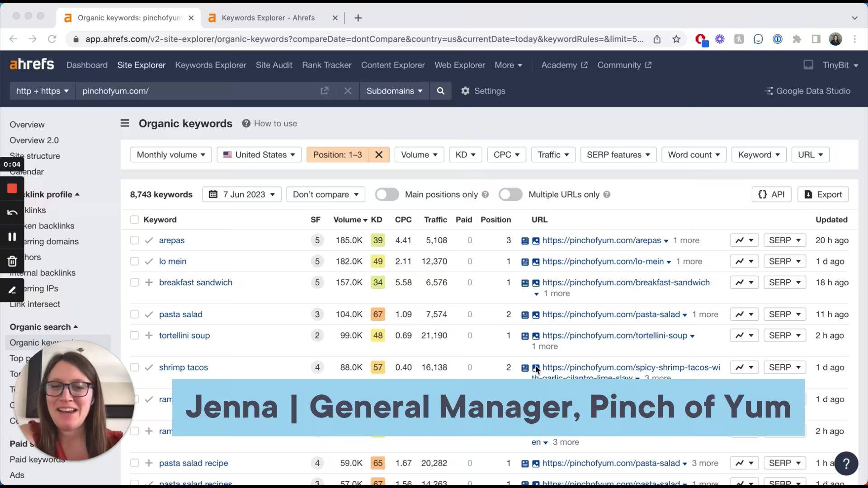Open the tortellini soup keyword link

184,336
